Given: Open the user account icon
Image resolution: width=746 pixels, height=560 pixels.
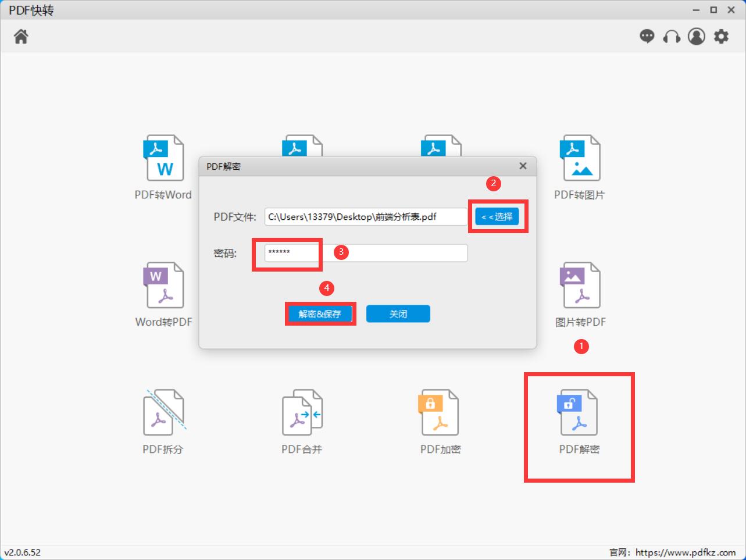Looking at the screenshot, I should point(697,36).
